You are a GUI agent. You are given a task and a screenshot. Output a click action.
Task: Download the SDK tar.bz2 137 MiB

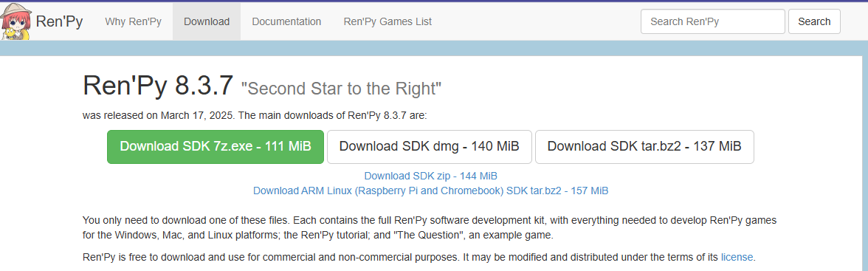click(x=644, y=147)
